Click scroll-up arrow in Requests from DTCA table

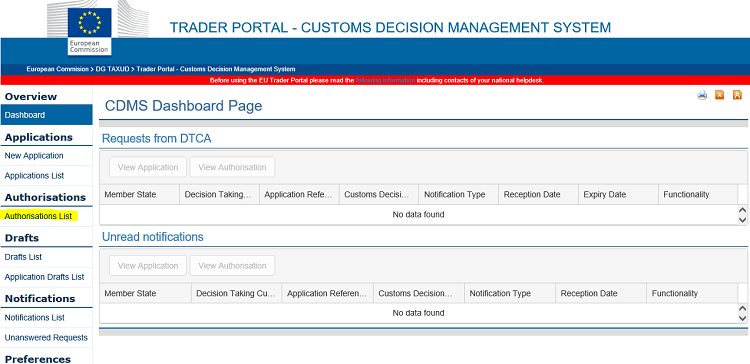point(742,210)
